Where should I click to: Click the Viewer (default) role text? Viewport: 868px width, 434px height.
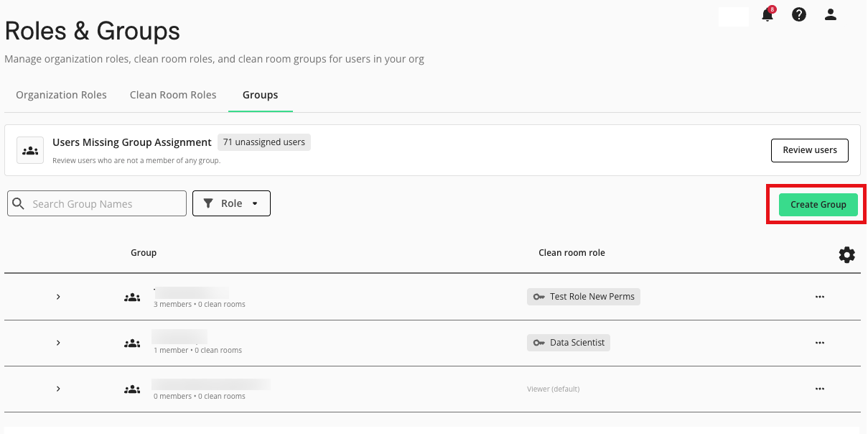tap(553, 389)
